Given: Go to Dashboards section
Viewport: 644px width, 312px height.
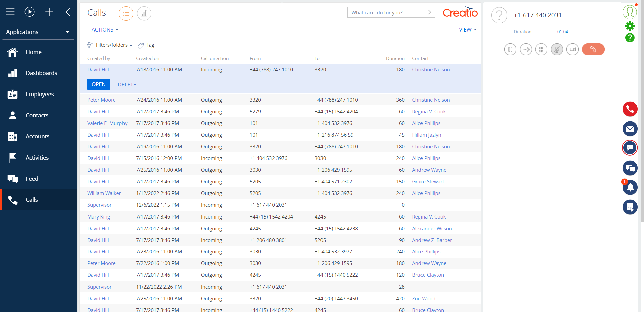Looking at the screenshot, I should pyautogui.click(x=41, y=73).
